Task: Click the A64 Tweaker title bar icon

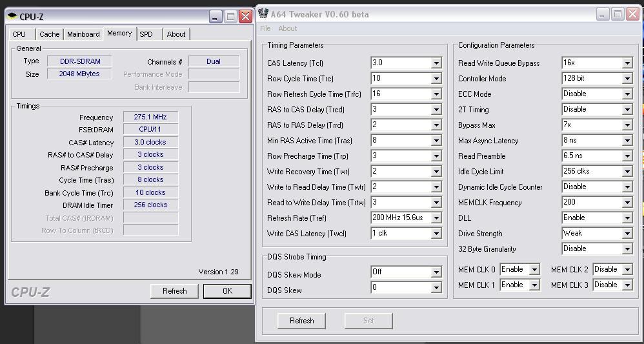Action: tap(263, 14)
